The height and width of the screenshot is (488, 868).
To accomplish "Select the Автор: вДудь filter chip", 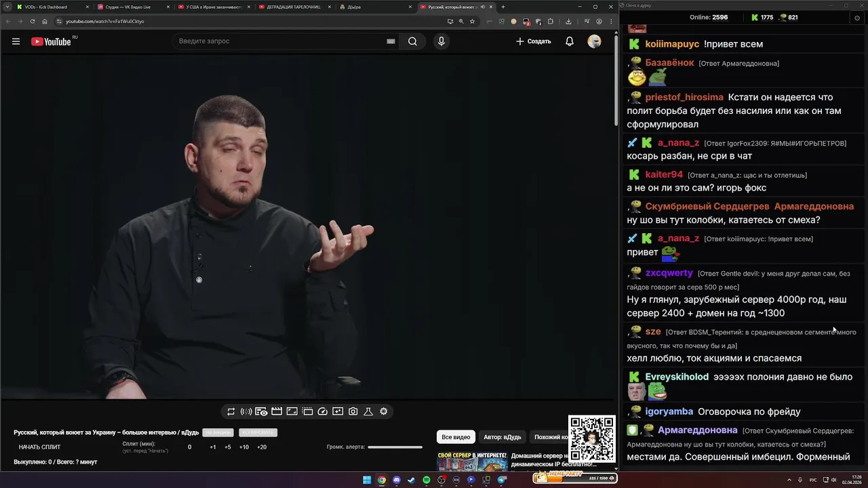I will point(502,437).
